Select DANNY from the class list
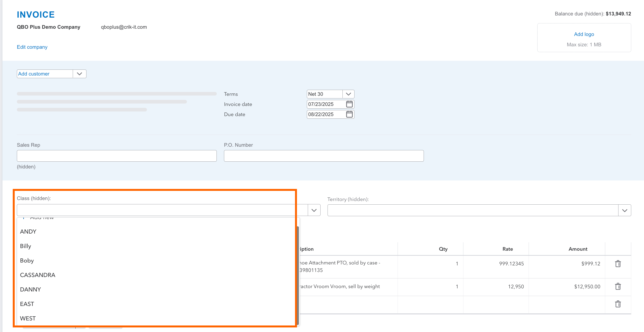Viewport: 644px width, 332px height. point(30,290)
